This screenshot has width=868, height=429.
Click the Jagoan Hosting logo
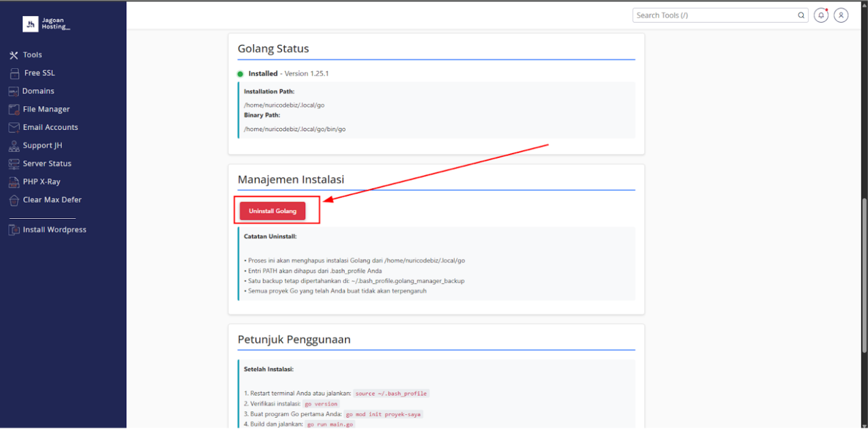[x=47, y=23]
